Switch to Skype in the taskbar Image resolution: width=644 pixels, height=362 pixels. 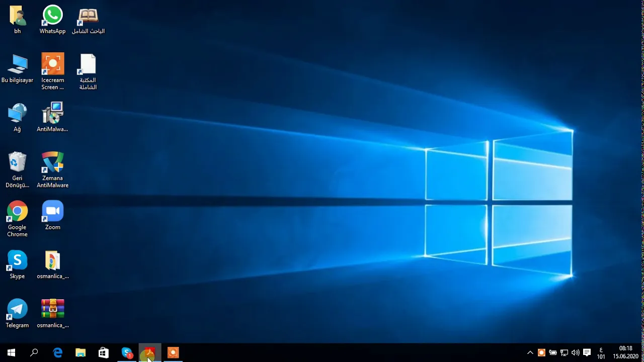pos(127,352)
